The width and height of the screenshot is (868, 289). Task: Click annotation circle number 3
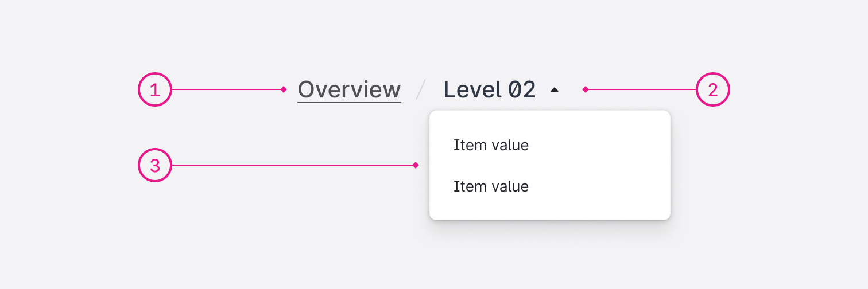tap(155, 166)
